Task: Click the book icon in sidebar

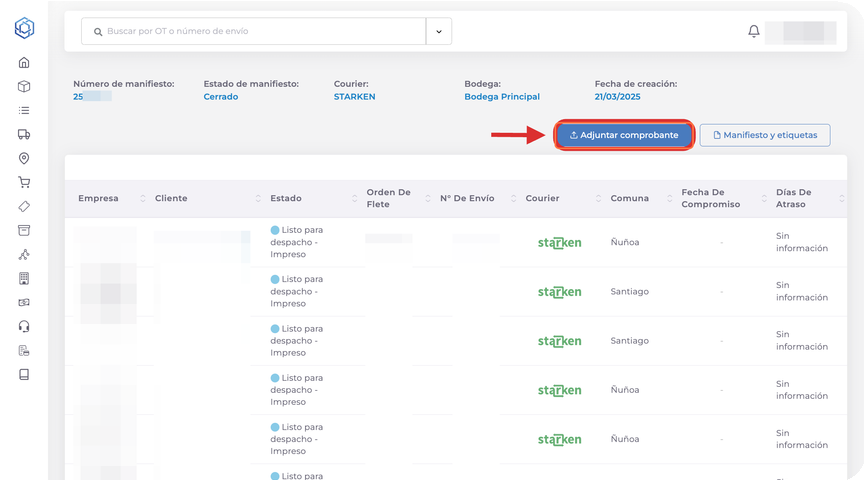Action: point(24,375)
